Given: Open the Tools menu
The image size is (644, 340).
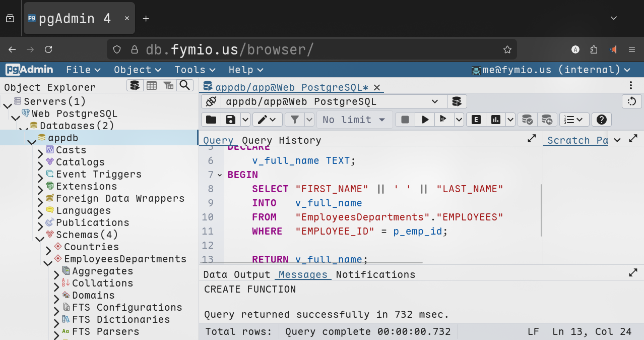Looking at the screenshot, I should tap(195, 70).
